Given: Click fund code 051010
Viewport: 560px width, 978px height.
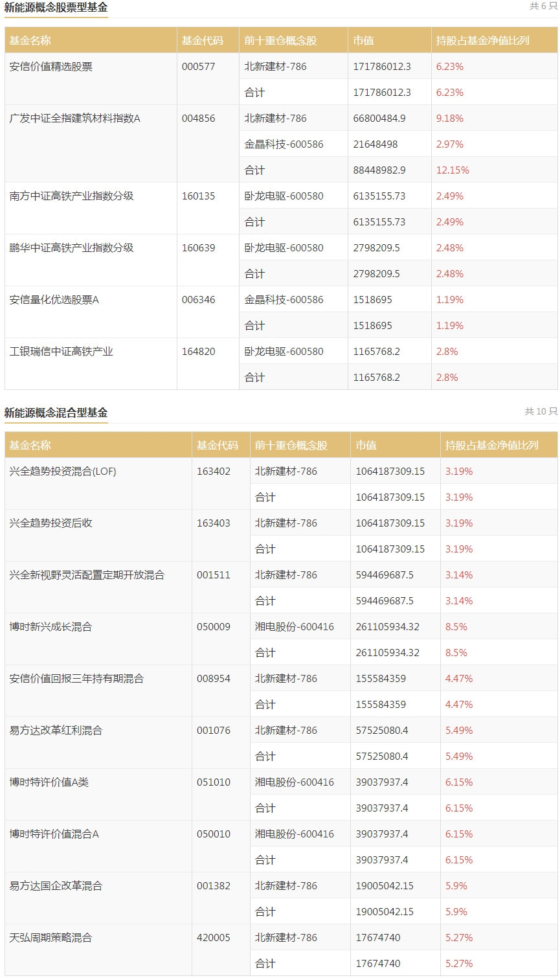Looking at the screenshot, I should (214, 782).
